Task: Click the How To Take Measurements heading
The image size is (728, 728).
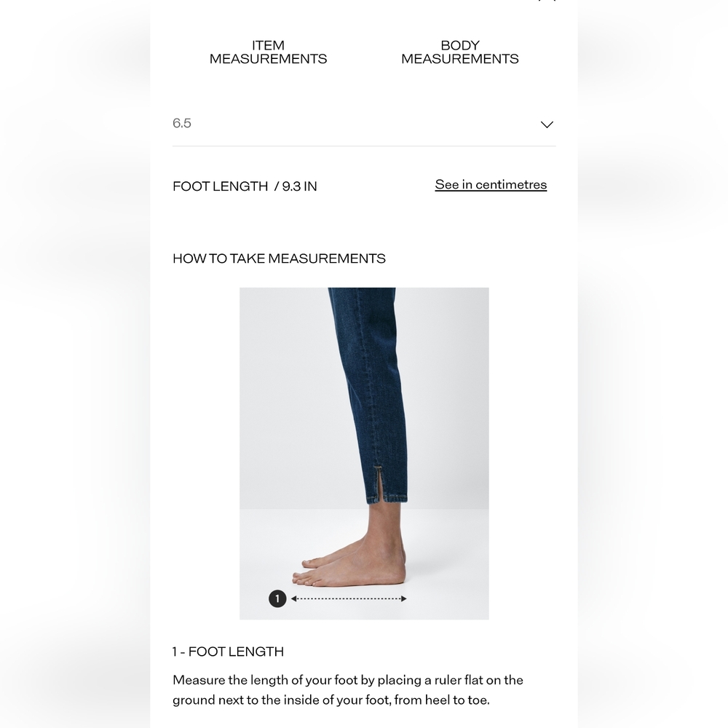Action: 279,258
